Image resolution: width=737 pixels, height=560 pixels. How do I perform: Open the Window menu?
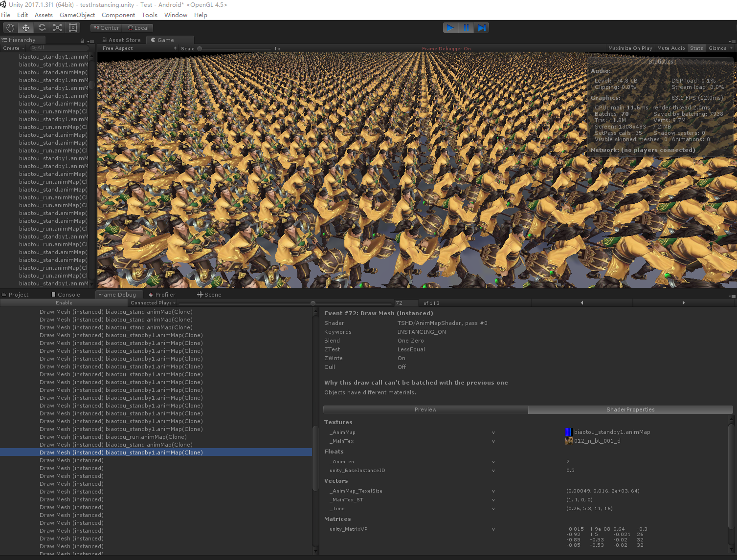pyautogui.click(x=176, y=15)
